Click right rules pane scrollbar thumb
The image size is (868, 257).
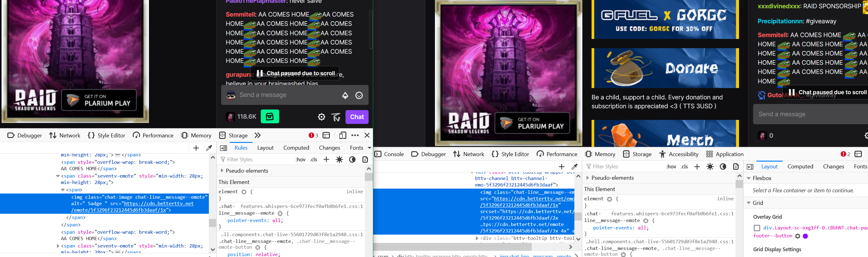click(739, 184)
